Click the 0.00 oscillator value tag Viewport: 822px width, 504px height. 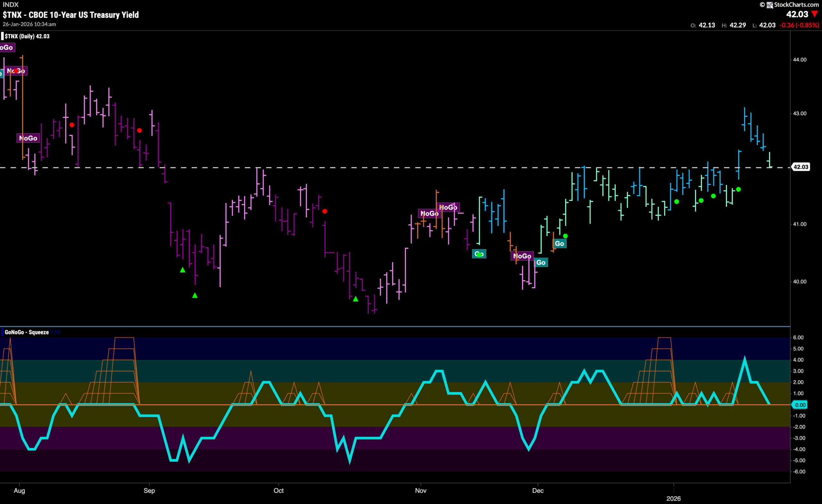click(800, 405)
